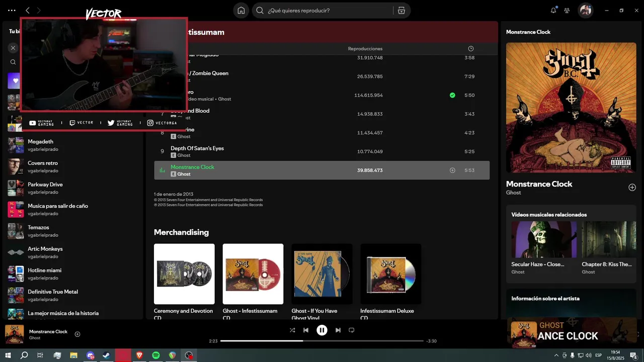Go back with the left arrow
Image resolution: width=644 pixels, height=362 pixels.
(x=28, y=10)
